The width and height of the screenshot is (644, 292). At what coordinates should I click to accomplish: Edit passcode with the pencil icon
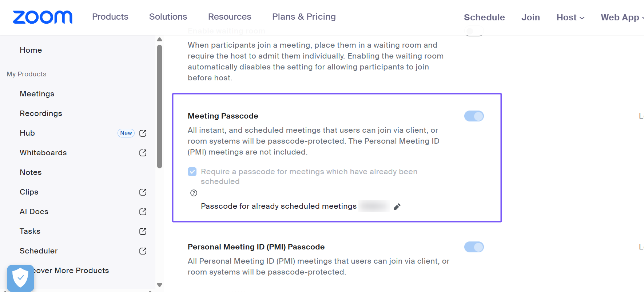click(397, 207)
